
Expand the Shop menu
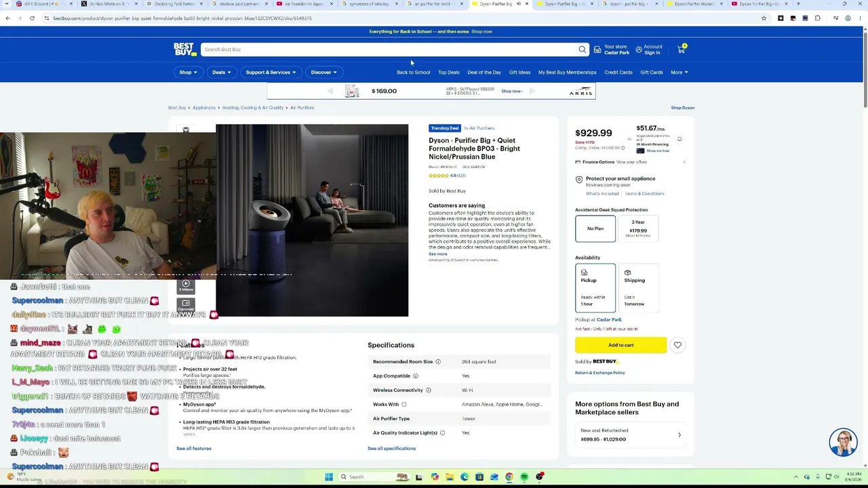point(188,73)
